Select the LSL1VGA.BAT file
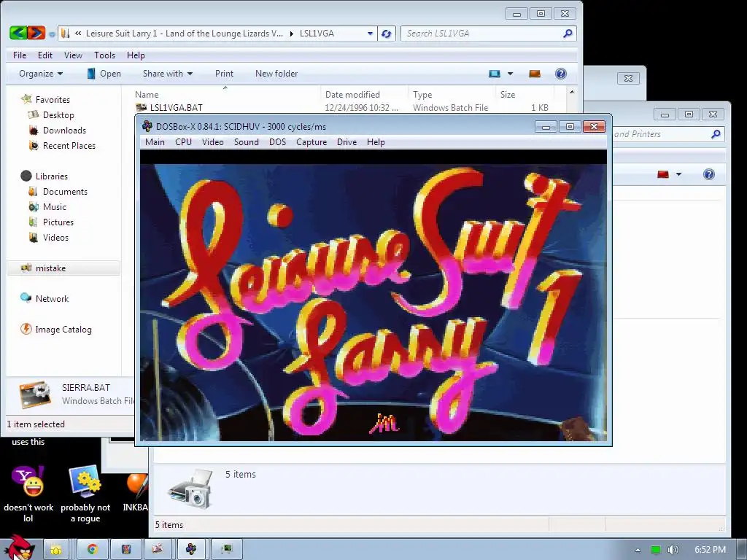The height and width of the screenshot is (560, 747). pos(177,108)
